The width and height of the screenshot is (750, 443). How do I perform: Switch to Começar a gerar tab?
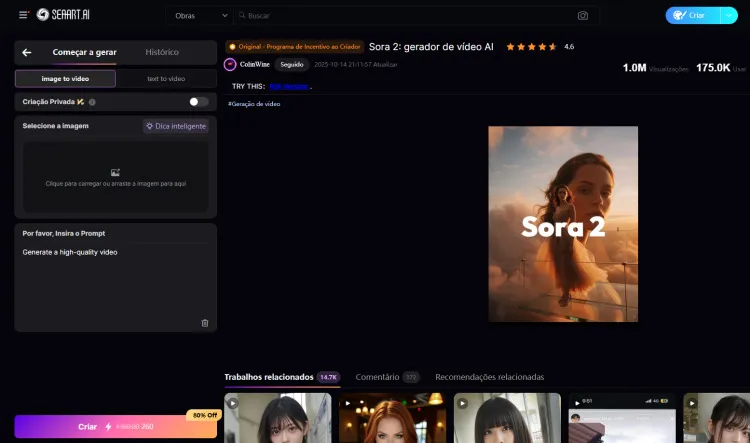[84, 53]
